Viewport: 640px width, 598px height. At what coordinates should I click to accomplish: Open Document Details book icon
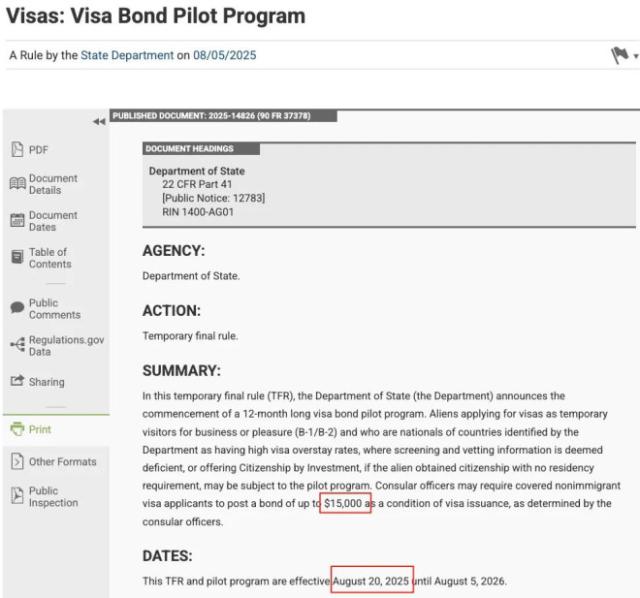coord(16,183)
